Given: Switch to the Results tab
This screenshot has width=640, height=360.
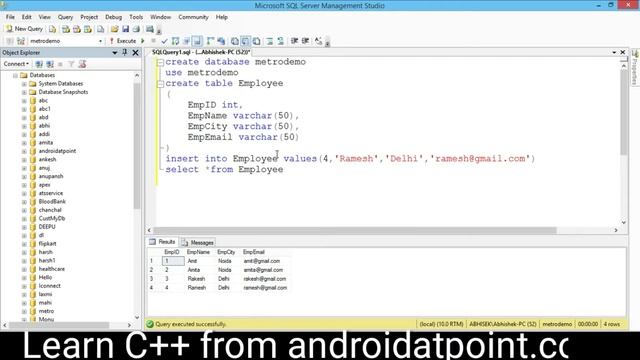Looking at the screenshot, I should (162, 242).
